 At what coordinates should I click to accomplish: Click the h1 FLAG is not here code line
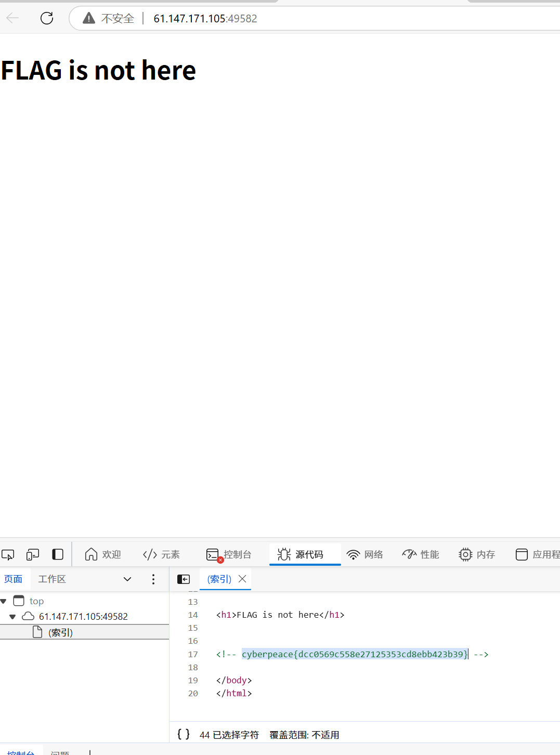click(280, 615)
